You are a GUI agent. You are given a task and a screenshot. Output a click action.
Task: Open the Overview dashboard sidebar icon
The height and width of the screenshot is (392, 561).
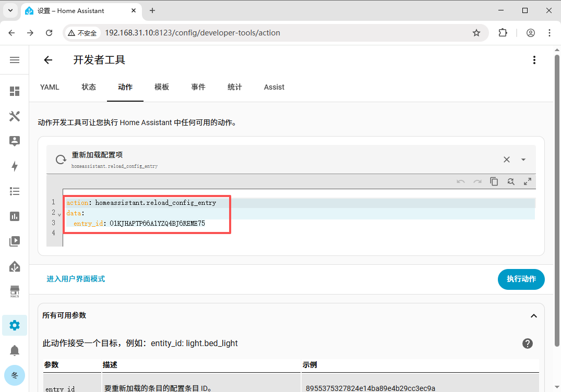15,91
